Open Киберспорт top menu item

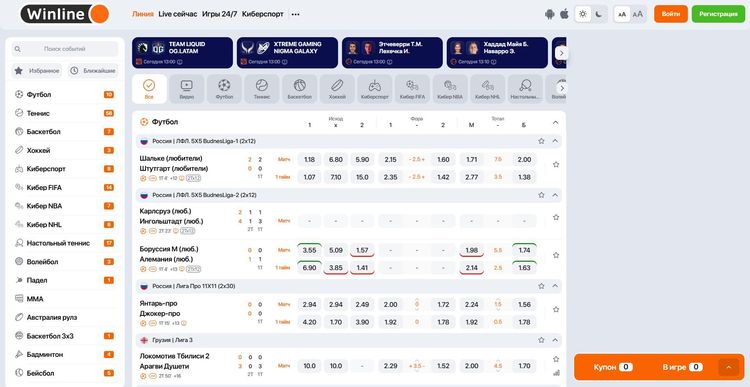pos(263,14)
